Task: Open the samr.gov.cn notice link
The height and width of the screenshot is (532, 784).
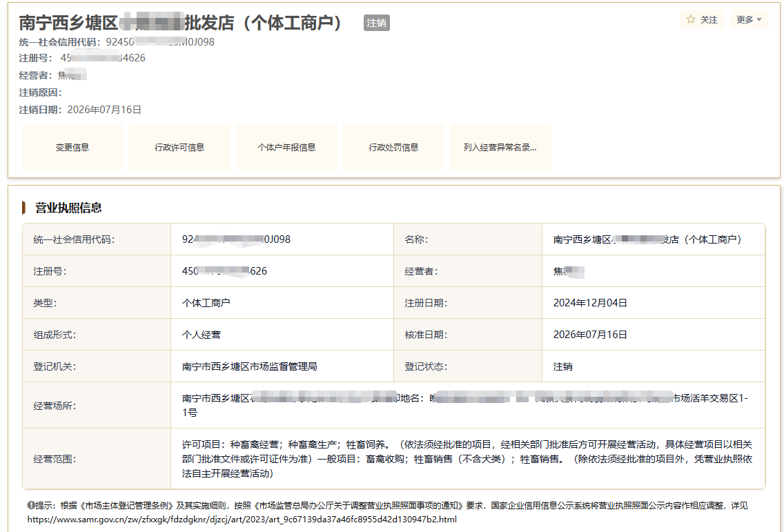Action: [x=242, y=520]
